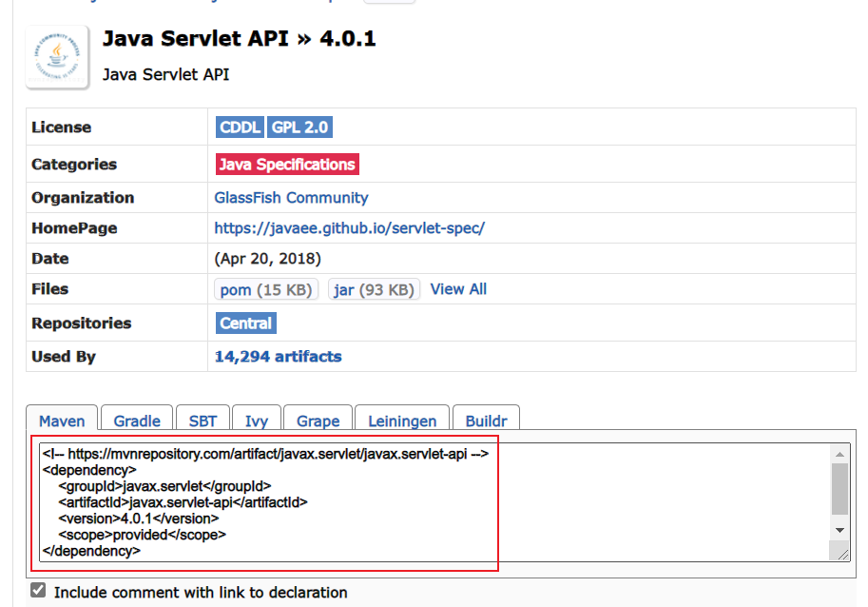Click the Date row label
Viewport: 868px width, 607px height.
49,259
